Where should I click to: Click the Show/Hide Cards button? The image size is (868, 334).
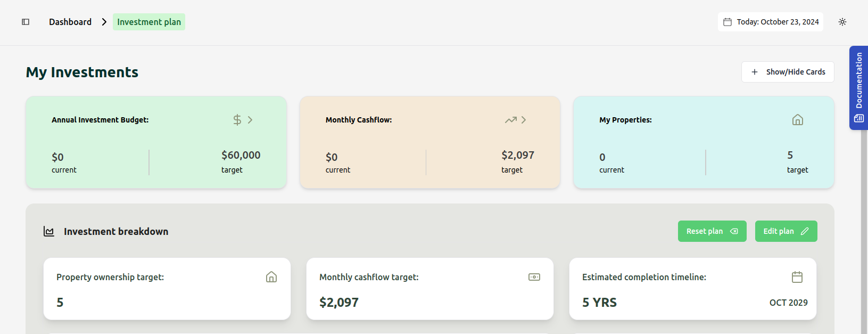pyautogui.click(x=788, y=72)
